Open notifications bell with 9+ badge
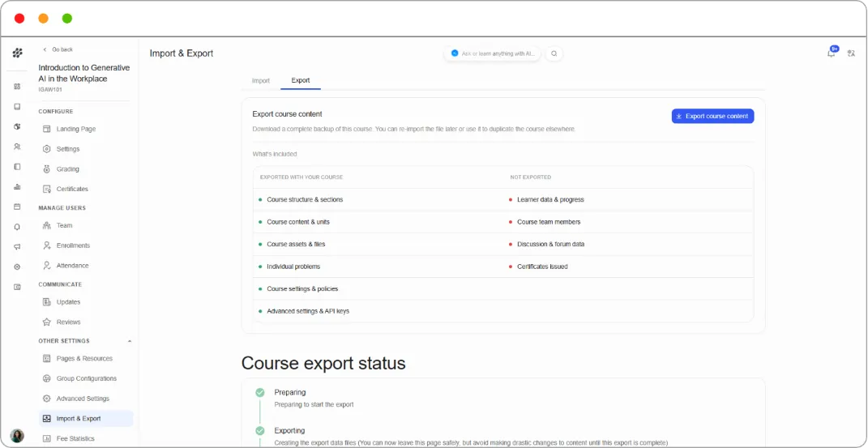Screen dimensions: 868x448 click(832, 53)
